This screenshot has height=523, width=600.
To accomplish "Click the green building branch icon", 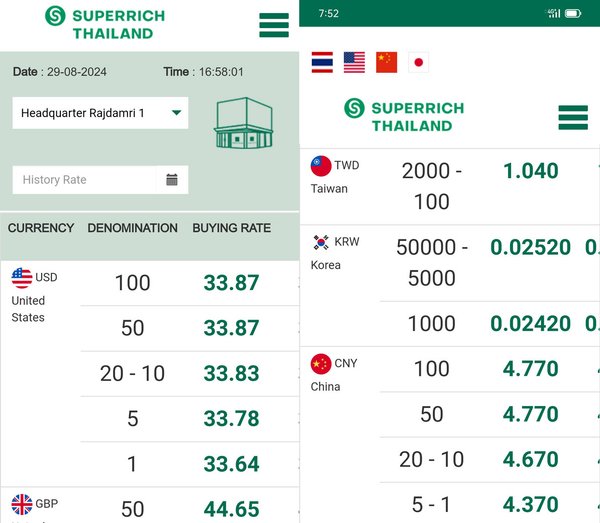I will click(x=244, y=123).
